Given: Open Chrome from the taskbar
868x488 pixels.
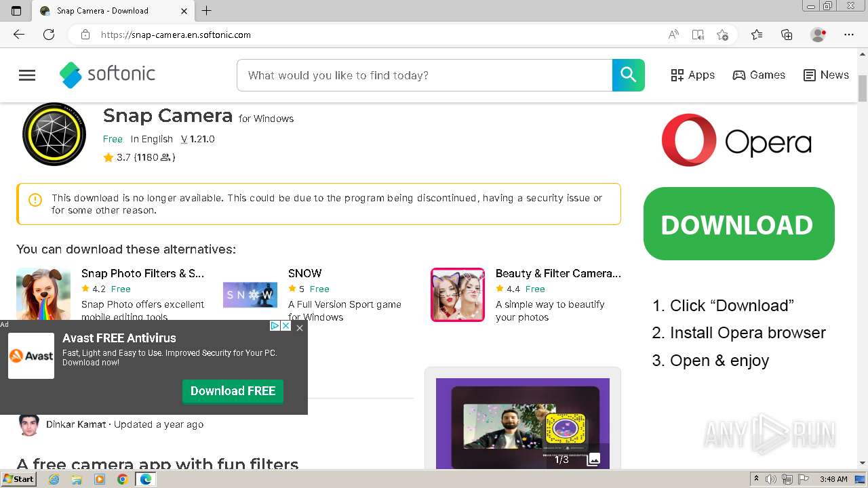Looking at the screenshot, I should [123, 479].
